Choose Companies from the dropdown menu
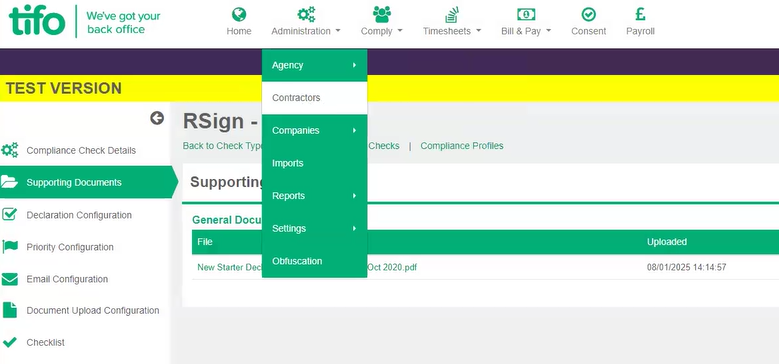This screenshot has width=779, height=364. click(x=314, y=131)
